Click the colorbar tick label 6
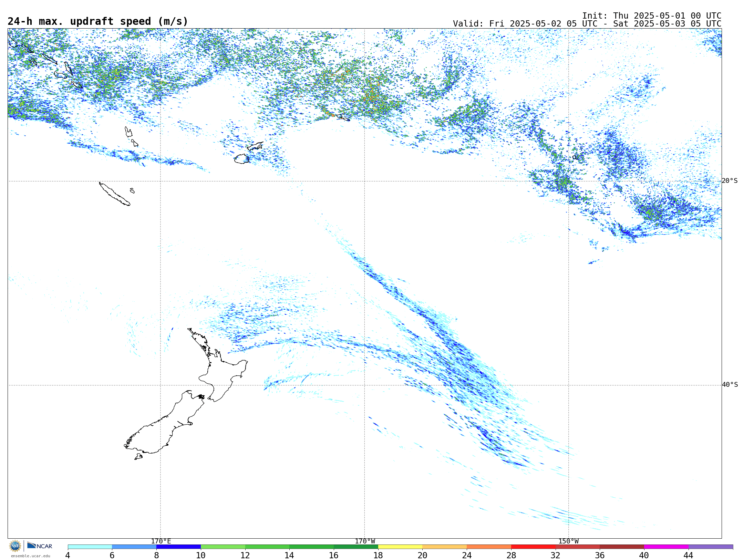This screenshot has height=560, width=744. [112, 556]
